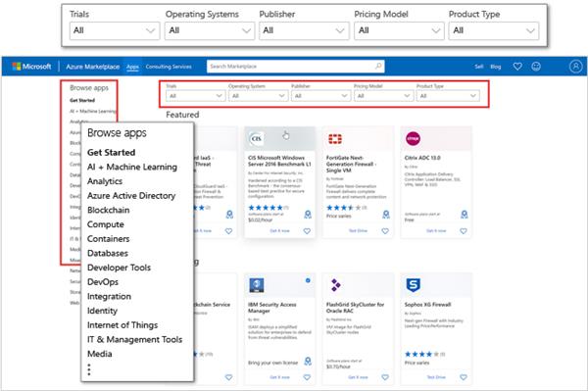Click heart on partially hidden Blockchain Service card

(228, 377)
